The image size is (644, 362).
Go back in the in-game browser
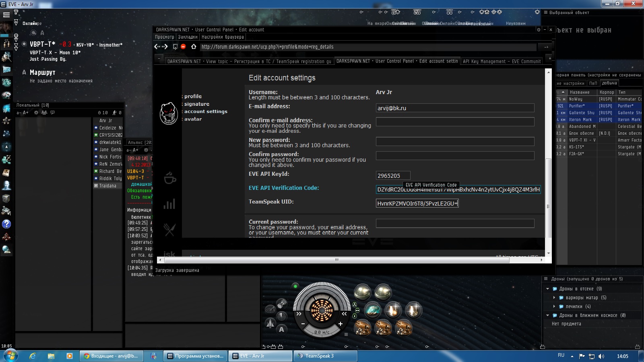(x=157, y=47)
